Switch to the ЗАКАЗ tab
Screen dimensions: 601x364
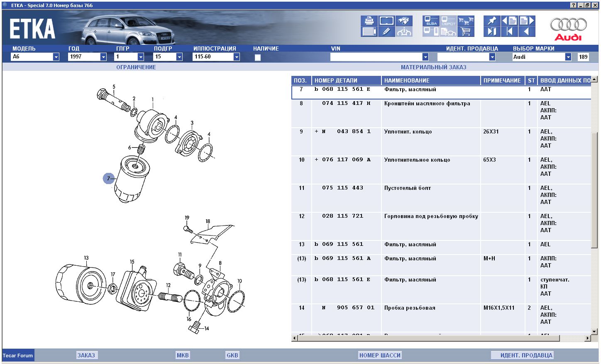tap(86, 355)
